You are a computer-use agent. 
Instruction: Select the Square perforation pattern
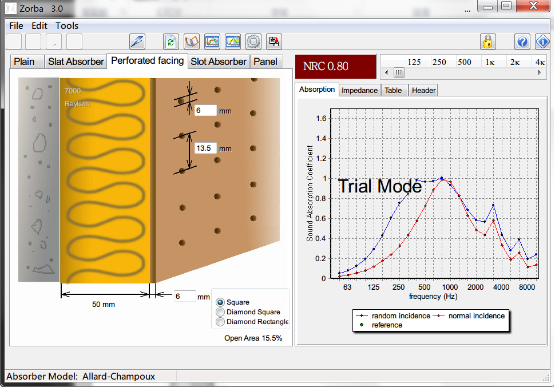[x=220, y=302]
